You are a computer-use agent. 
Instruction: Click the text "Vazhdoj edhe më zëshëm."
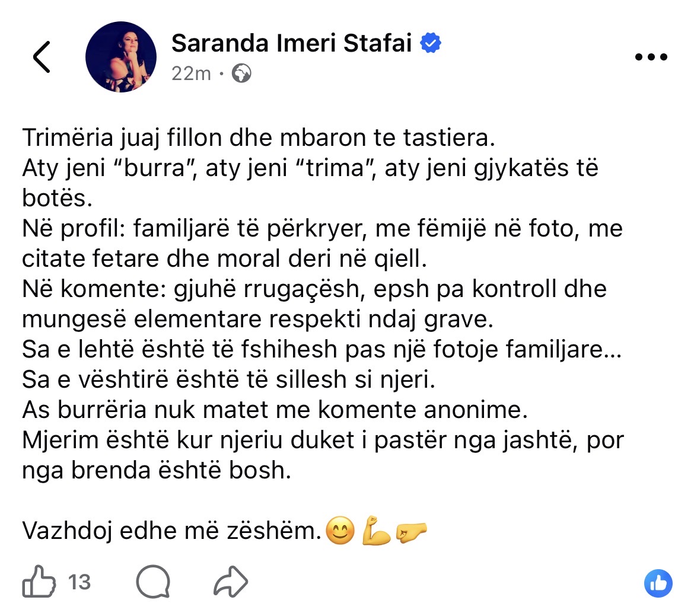[x=171, y=531]
